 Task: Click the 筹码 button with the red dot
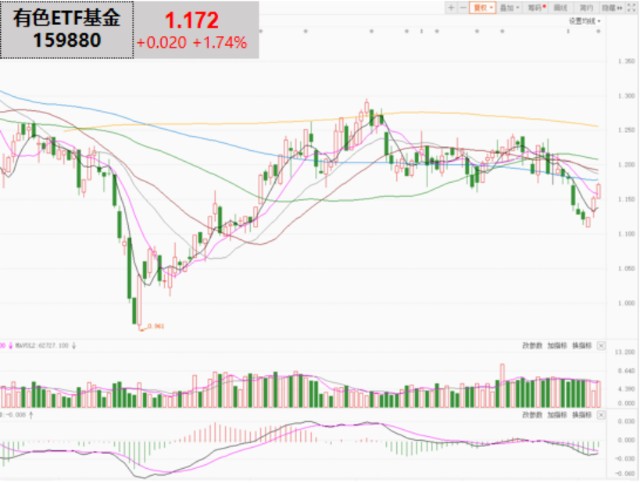[536, 8]
